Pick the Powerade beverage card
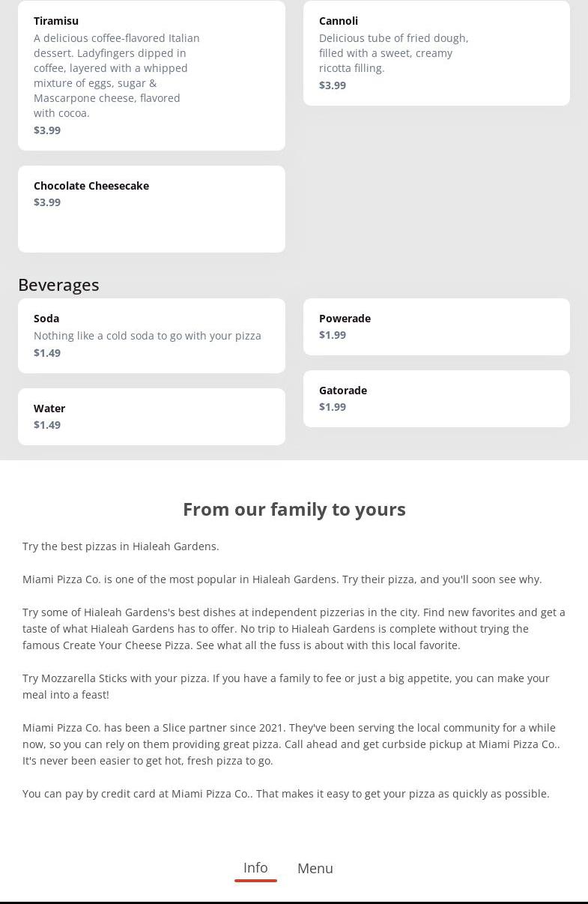Viewport: 588px width, 904px height. 436,327
